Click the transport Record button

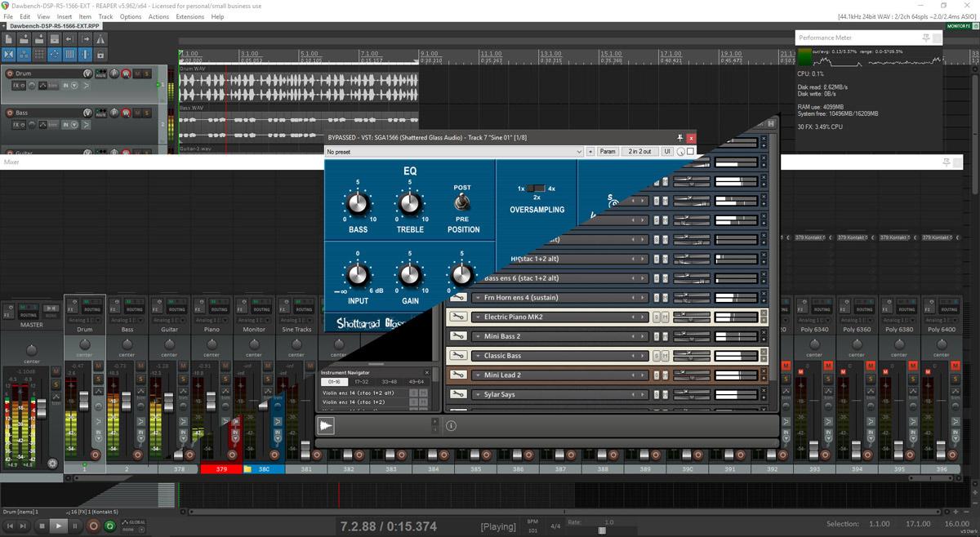tap(92, 526)
